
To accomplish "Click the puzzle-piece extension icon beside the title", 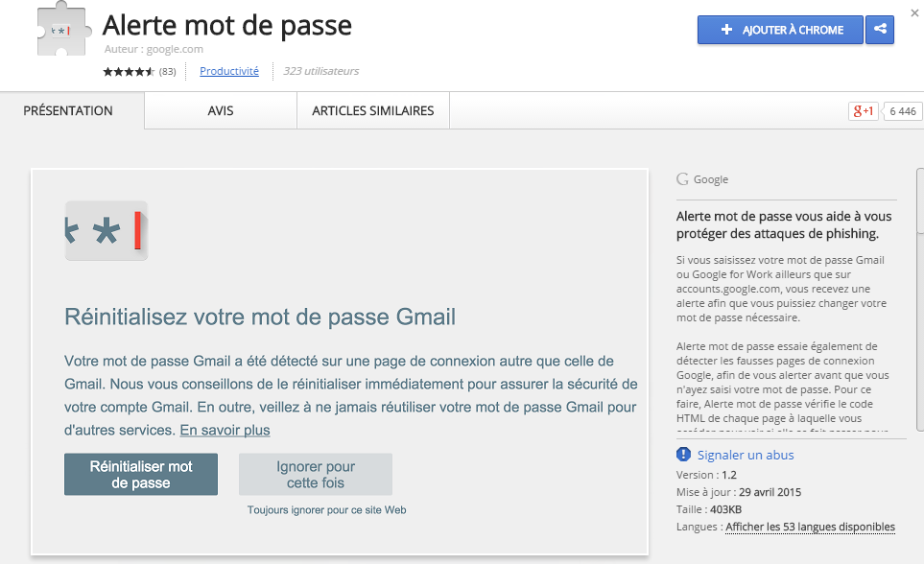I will 63,29.
